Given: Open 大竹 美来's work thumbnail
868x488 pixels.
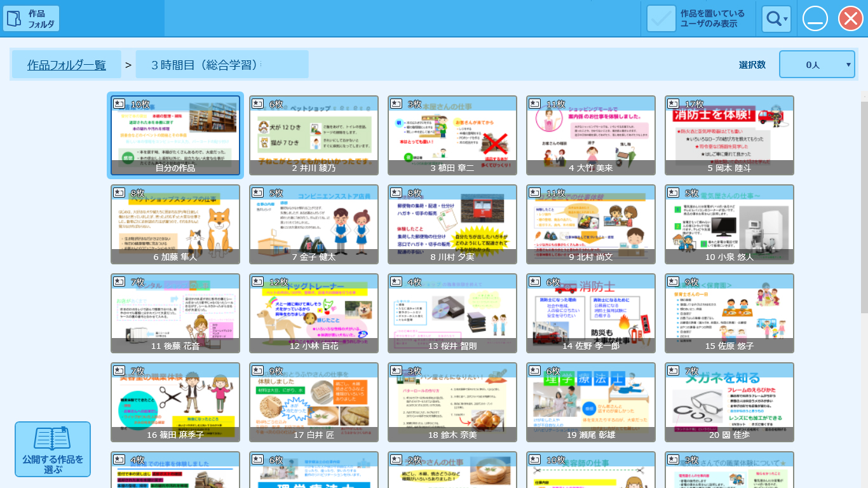Looking at the screenshot, I should pos(591,135).
